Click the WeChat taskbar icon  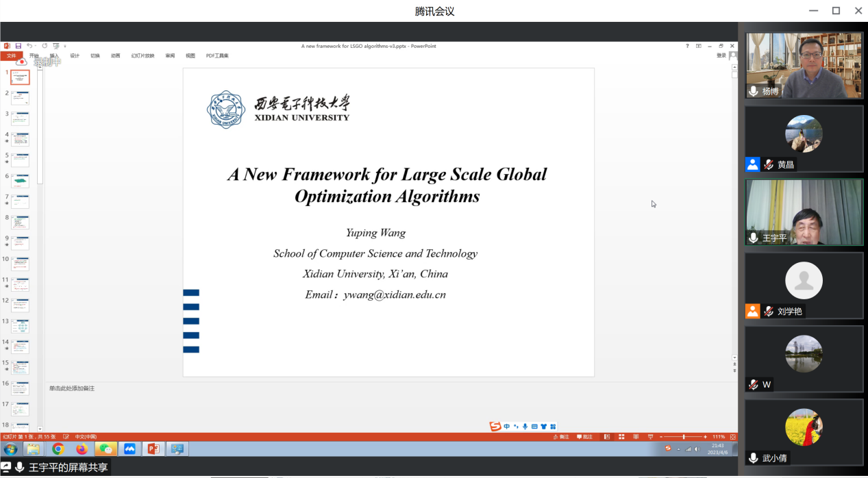pyautogui.click(x=106, y=449)
